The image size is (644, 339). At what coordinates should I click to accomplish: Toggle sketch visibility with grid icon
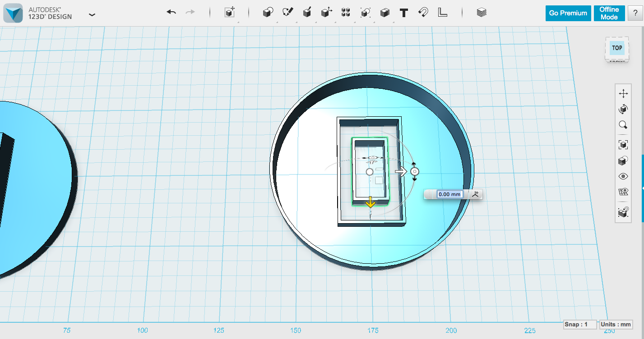(x=623, y=191)
